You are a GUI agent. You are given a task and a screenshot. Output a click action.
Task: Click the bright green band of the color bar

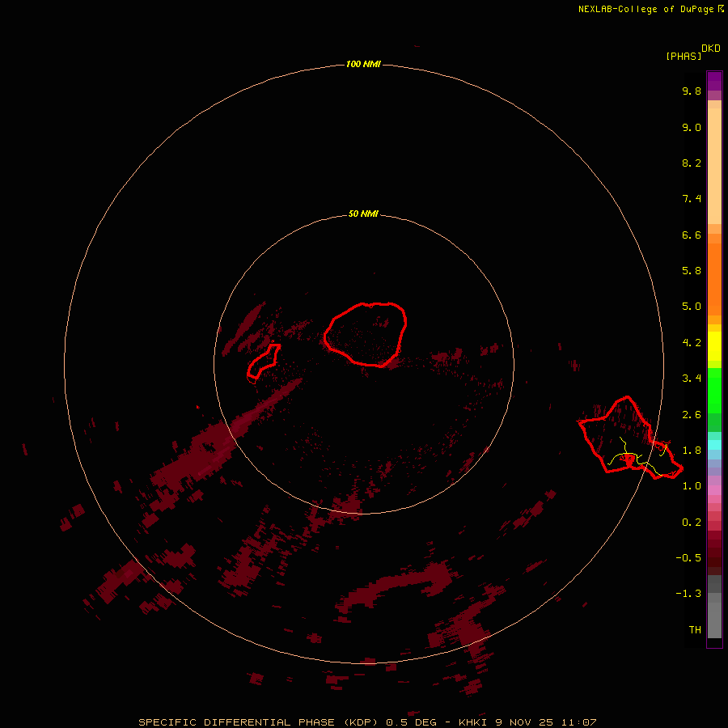(714, 390)
